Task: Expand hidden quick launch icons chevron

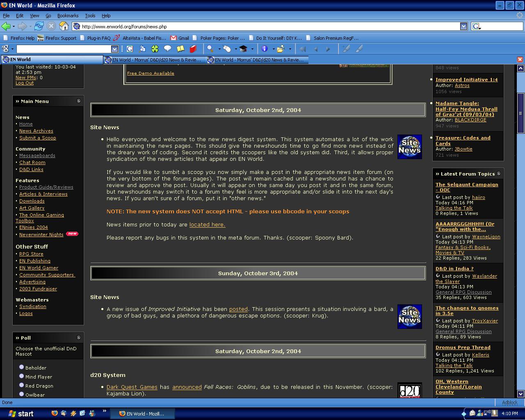Action: pyautogui.click(x=104, y=411)
